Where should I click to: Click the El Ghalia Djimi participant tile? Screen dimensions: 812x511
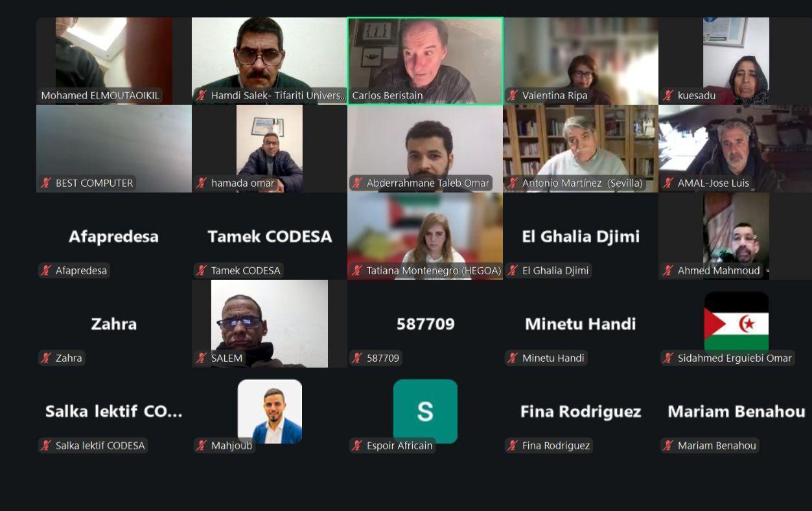[581, 236]
